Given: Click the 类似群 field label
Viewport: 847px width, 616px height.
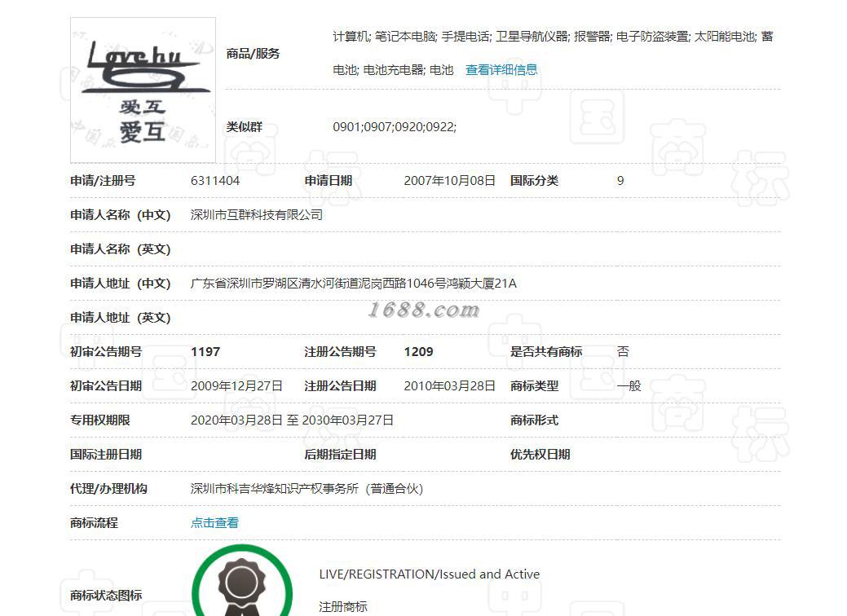Looking at the screenshot, I should (x=245, y=127).
